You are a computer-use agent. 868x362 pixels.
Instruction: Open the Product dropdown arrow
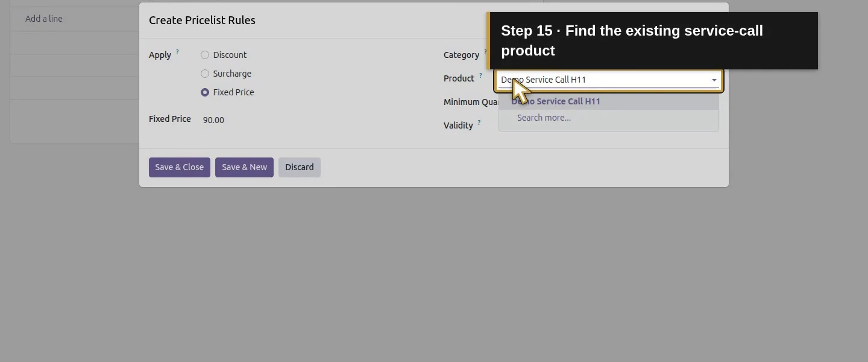point(714,80)
